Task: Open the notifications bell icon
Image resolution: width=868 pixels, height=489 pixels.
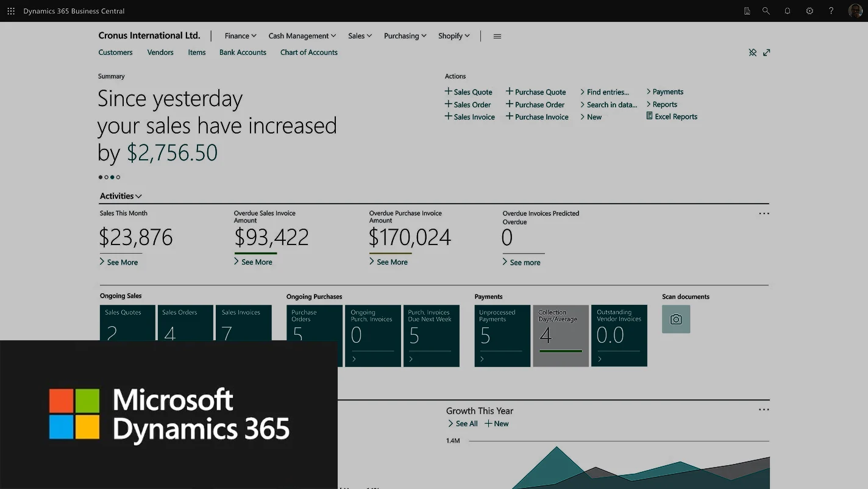Action: pyautogui.click(x=788, y=11)
